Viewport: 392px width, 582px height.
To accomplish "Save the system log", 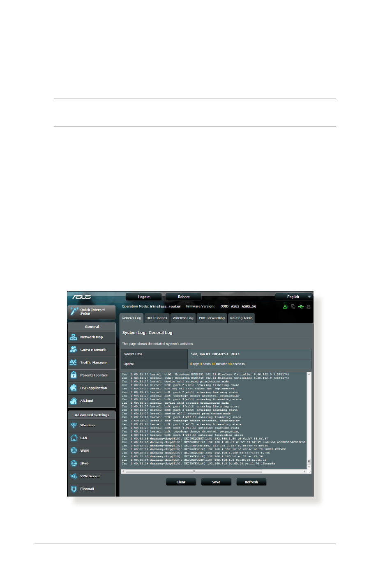I will coord(216,482).
